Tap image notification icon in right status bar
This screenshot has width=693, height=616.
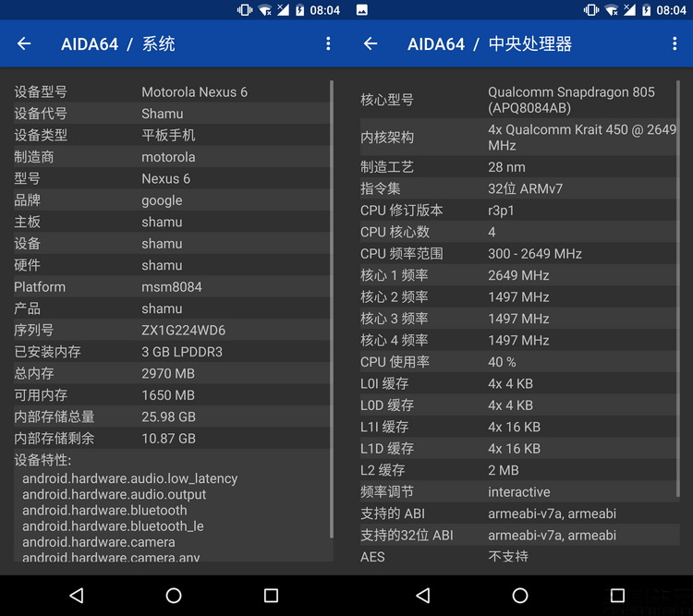[x=362, y=10]
